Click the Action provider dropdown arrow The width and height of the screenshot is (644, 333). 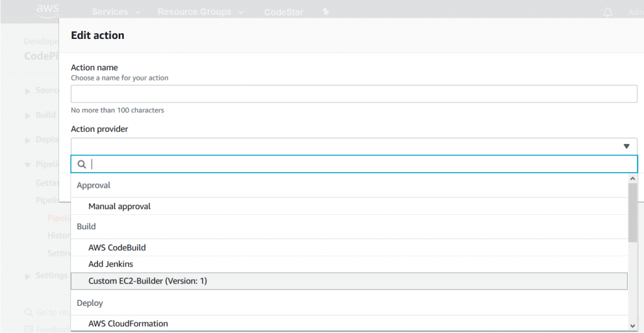tap(626, 146)
